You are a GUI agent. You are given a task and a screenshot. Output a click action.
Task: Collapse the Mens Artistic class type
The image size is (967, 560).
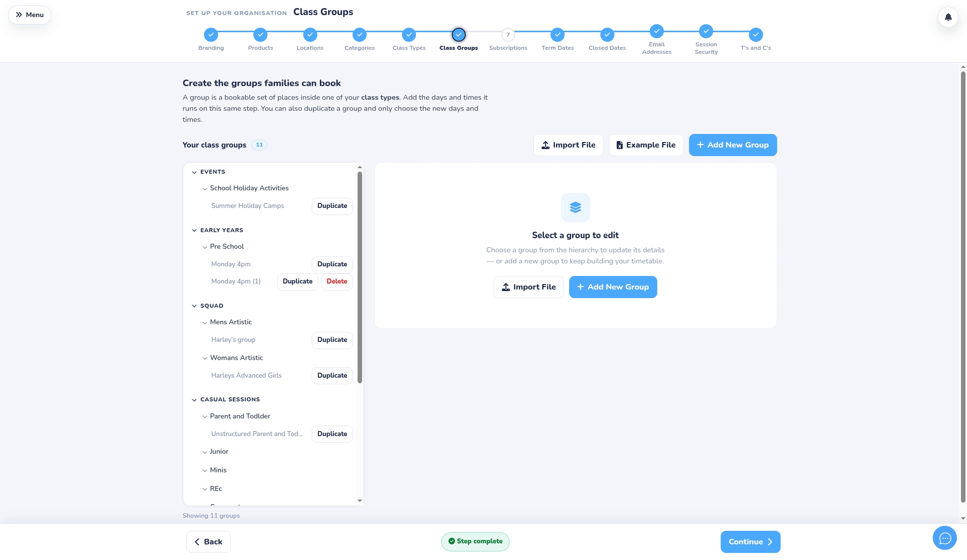point(204,323)
